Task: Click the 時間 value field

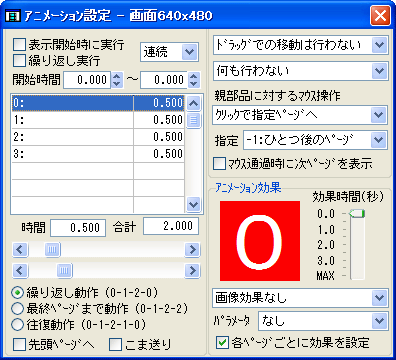Action: click(x=78, y=228)
